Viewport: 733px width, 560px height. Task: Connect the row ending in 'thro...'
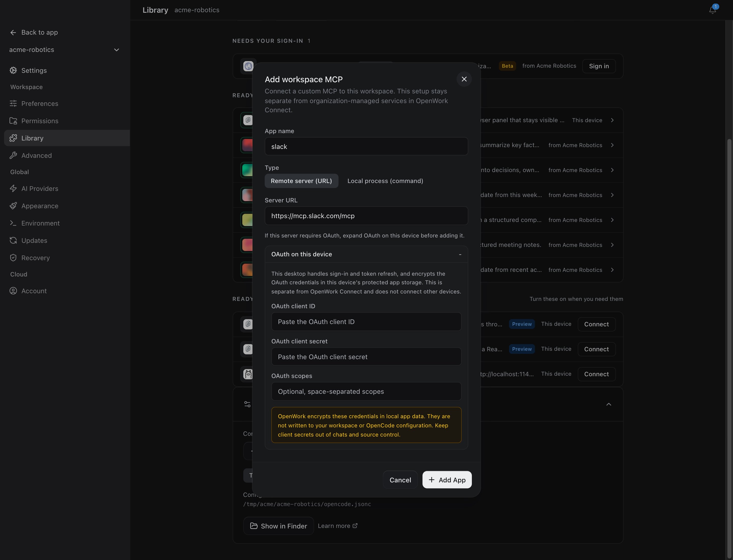[596, 324]
